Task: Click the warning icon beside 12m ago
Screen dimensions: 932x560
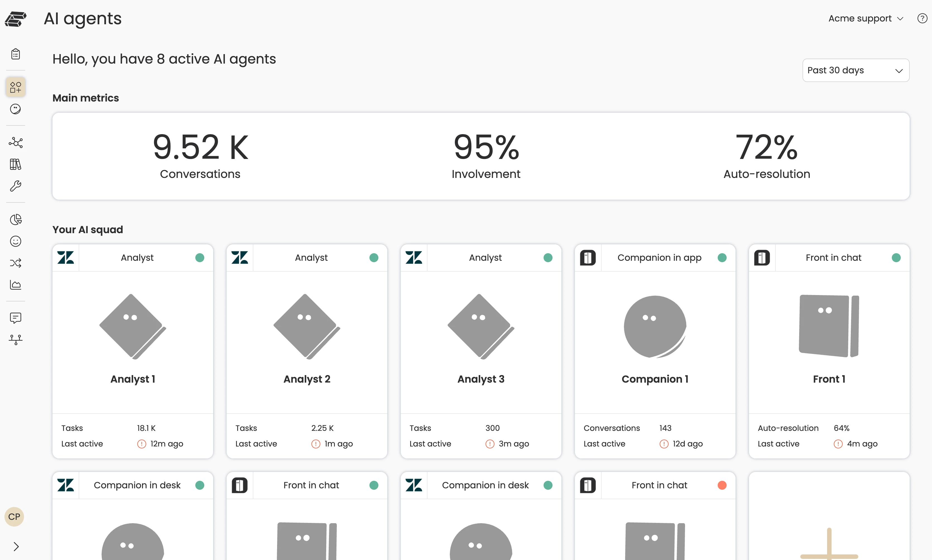Action: click(141, 444)
